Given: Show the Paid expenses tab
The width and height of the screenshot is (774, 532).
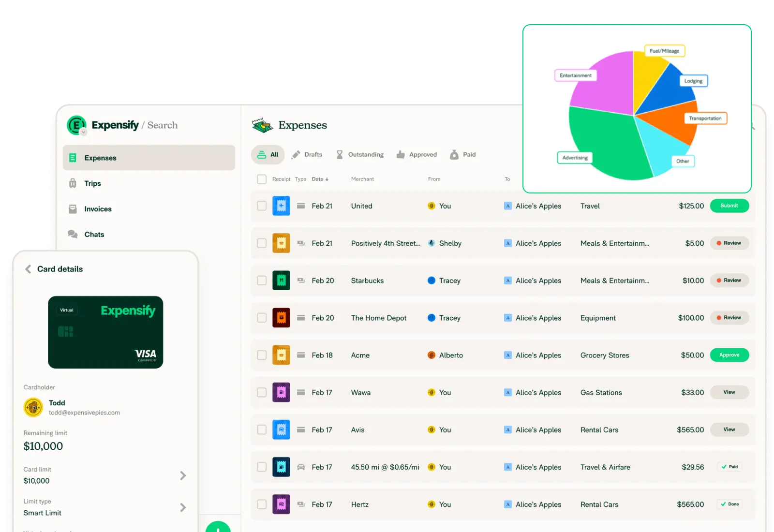Looking at the screenshot, I should (x=463, y=155).
